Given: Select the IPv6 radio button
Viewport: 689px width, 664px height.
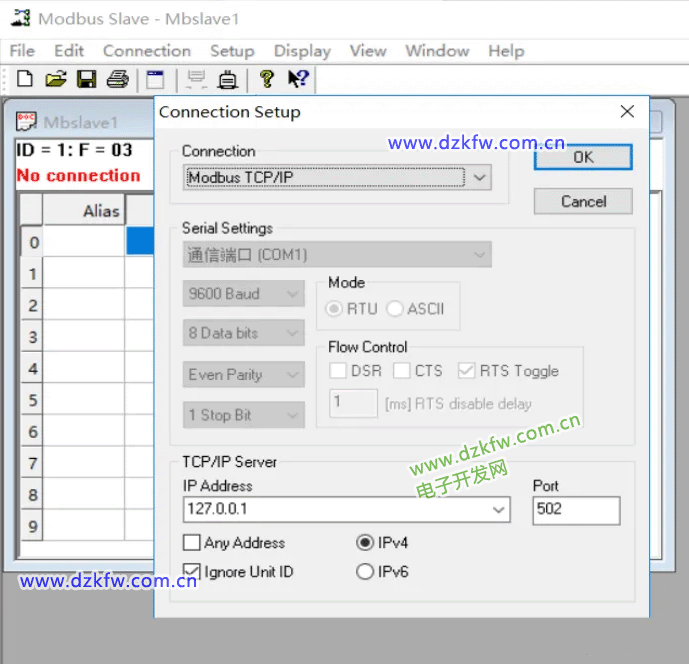Looking at the screenshot, I should click(x=365, y=572).
